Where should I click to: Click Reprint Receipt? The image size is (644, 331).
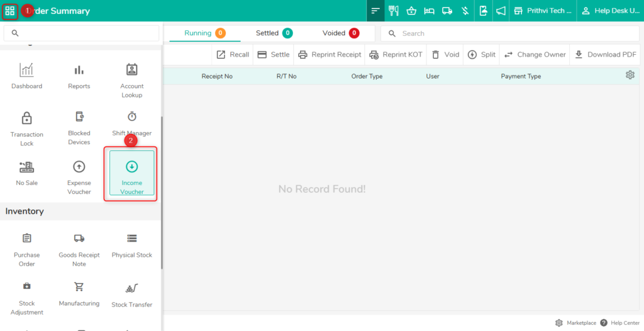[x=330, y=55]
